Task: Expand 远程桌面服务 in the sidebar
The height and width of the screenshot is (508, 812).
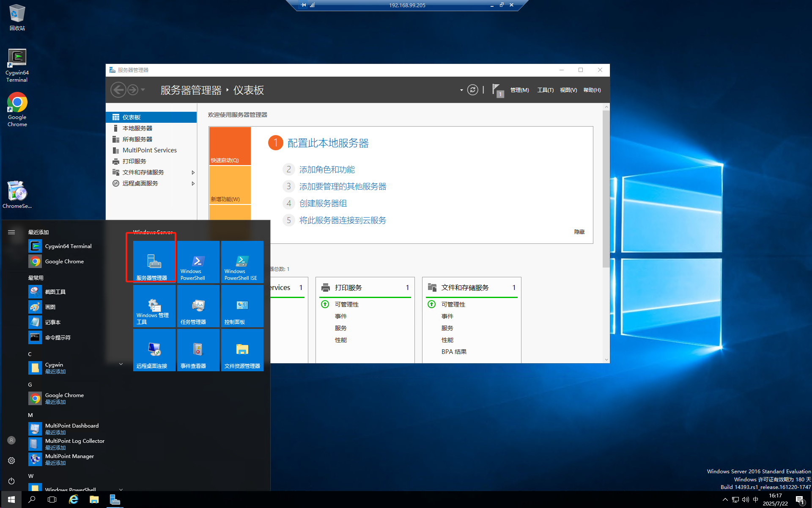Action: [x=193, y=183]
